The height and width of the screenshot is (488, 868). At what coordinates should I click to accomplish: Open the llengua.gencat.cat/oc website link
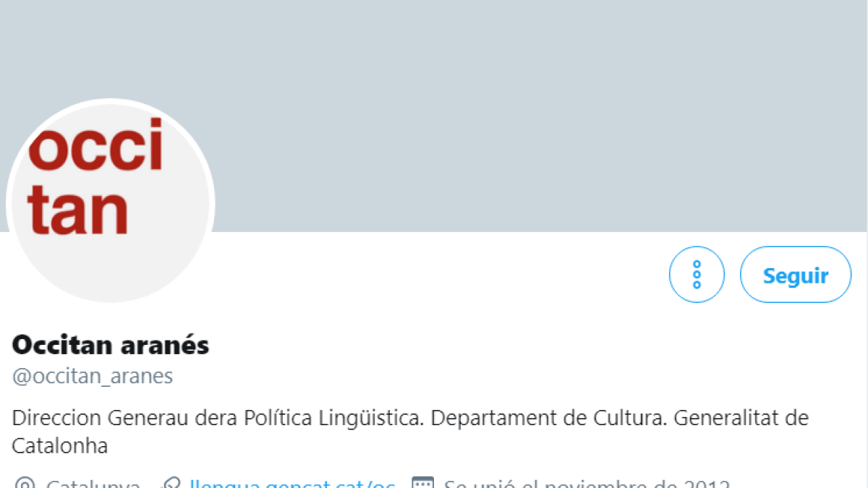(293, 483)
